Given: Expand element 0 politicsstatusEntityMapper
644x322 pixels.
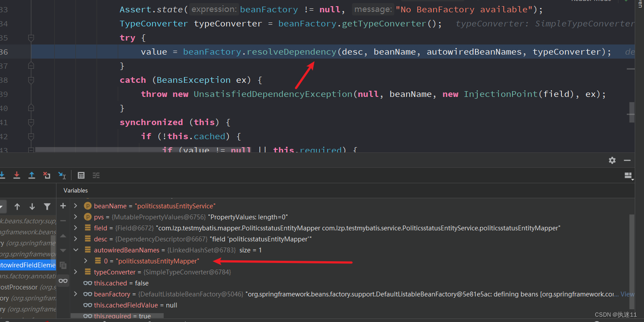Looking at the screenshot, I should pyautogui.click(x=86, y=261).
